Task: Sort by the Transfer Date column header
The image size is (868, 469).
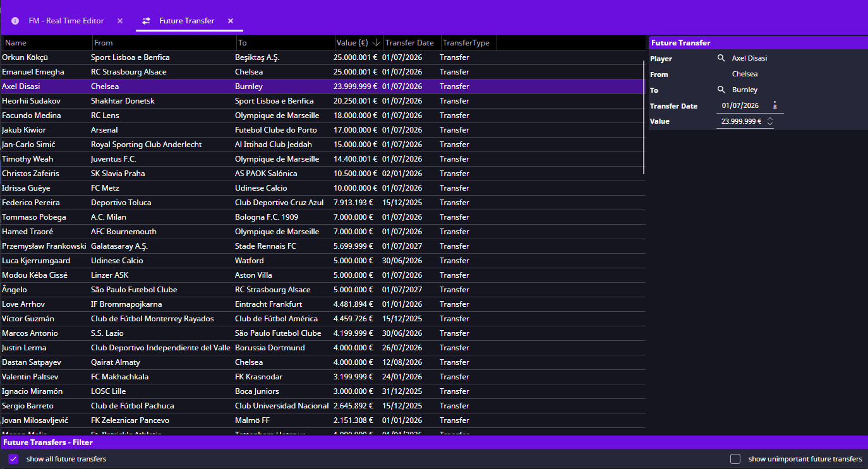Action: point(409,43)
